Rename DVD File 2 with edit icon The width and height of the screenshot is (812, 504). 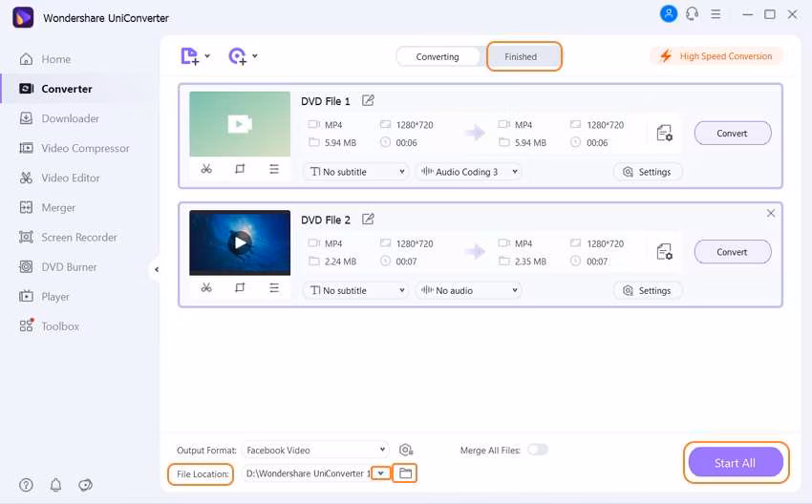pos(368,219)
